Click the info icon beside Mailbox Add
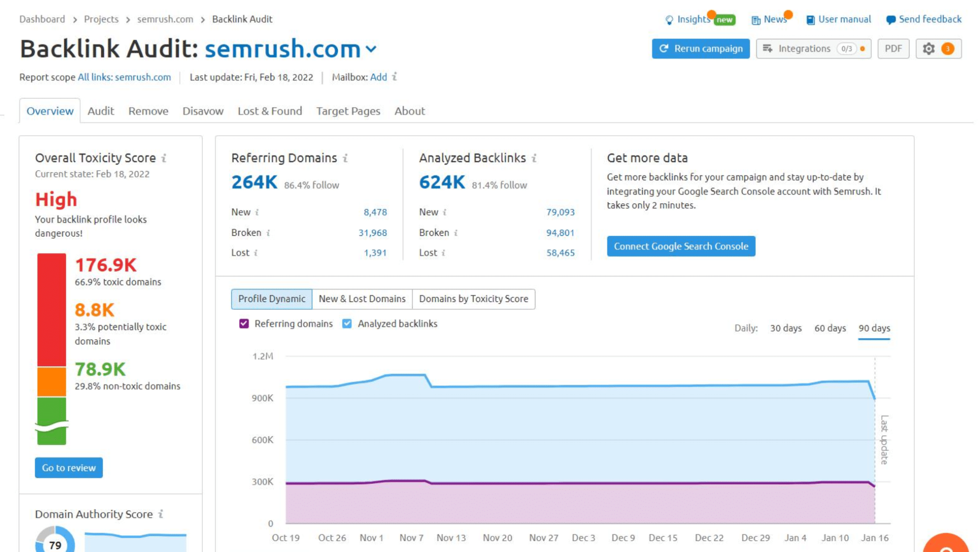Viewport: 980px width, 552px height. 394,76
